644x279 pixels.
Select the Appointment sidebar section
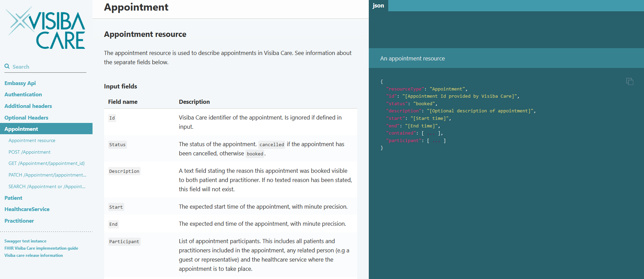[x=46, y=129]
